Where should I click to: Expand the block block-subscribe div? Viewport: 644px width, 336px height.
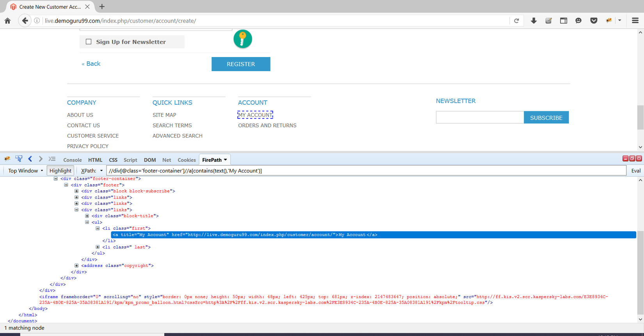pos(76,191)
